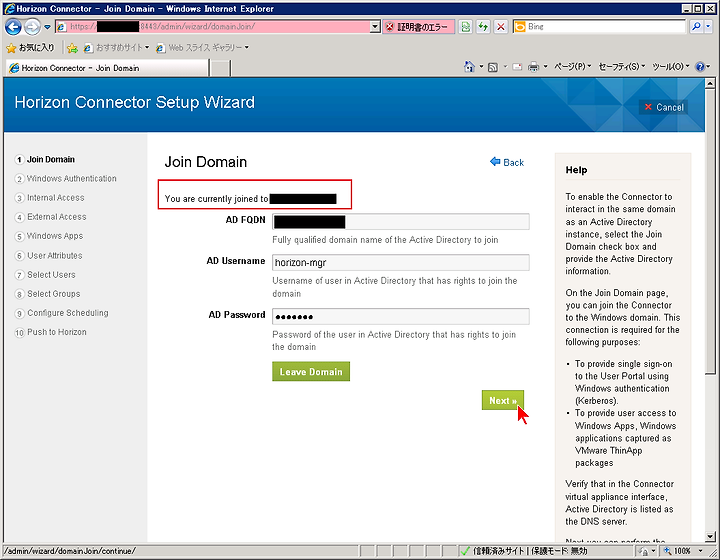Click the 信頼済みサイト security zone status
720x560 pixels.
click(524, 551)
